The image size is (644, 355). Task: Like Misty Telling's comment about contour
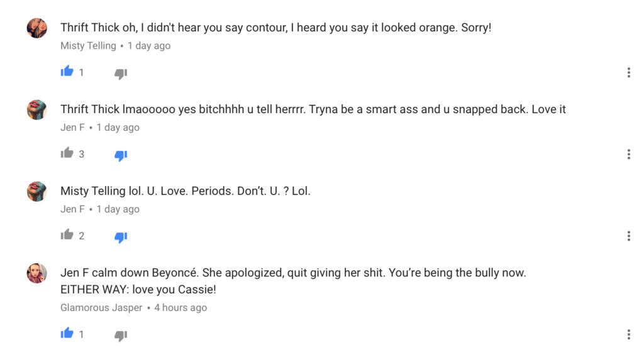click(67, 72)
